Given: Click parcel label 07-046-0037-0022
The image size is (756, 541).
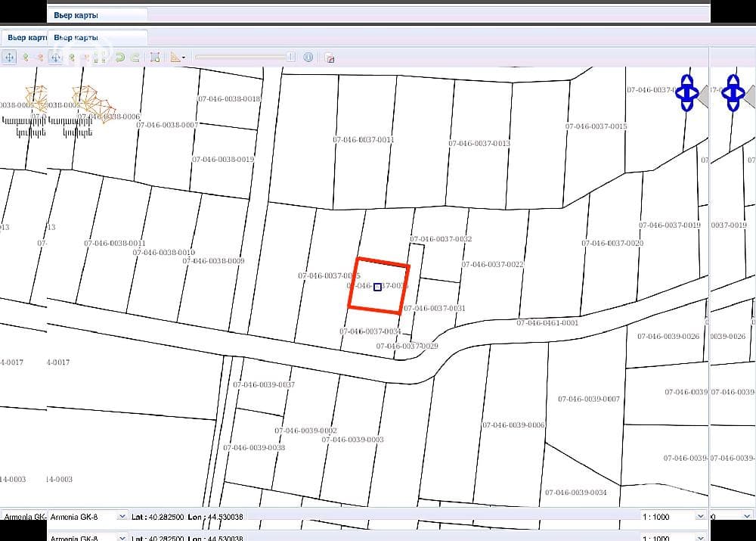Looking at the screenshot, I should (493, 265).
